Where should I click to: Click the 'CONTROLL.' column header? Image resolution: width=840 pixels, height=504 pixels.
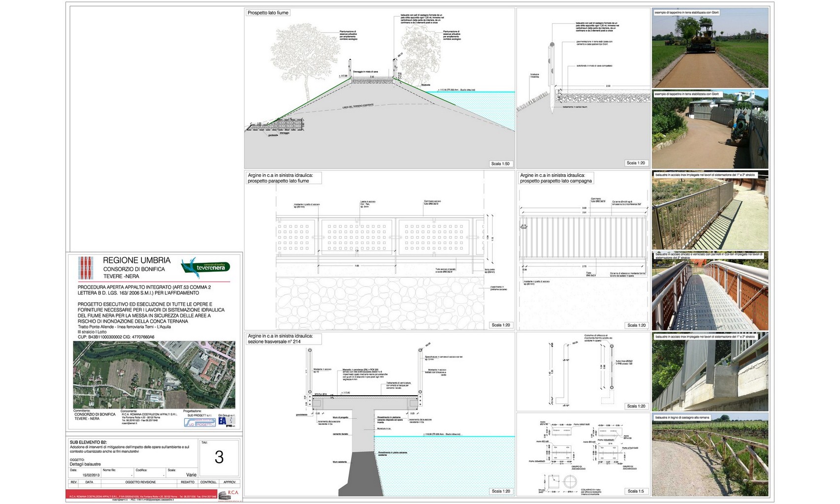[209, 482]
